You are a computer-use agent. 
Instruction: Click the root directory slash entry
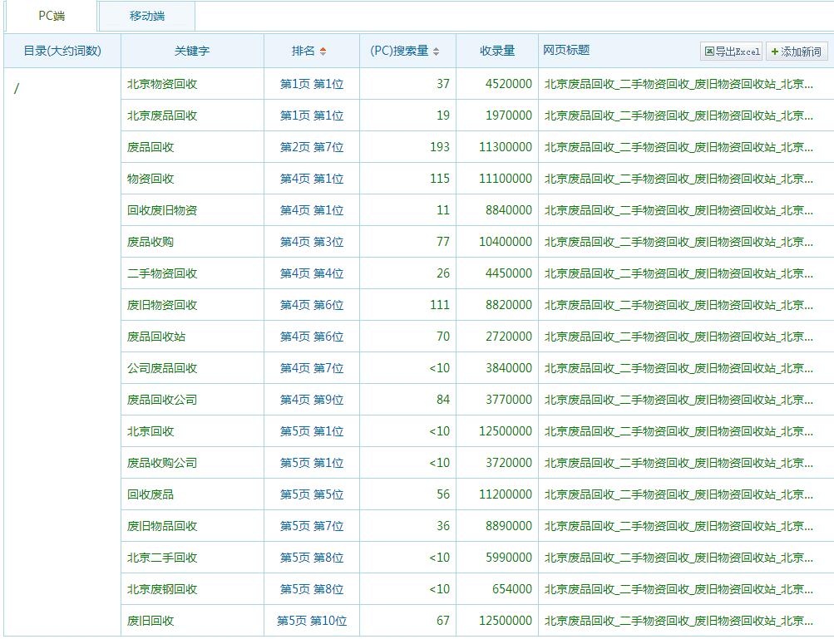click(x=17, y=89)
